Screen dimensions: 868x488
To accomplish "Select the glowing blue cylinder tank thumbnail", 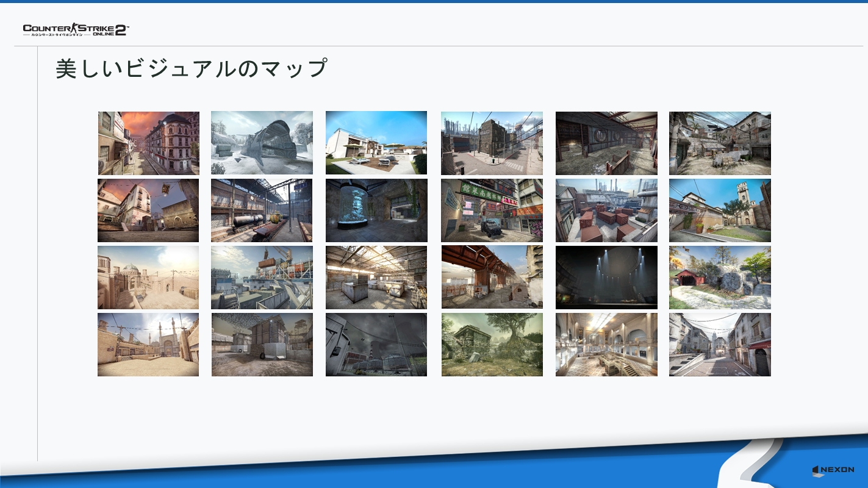I will coord(376,210).
